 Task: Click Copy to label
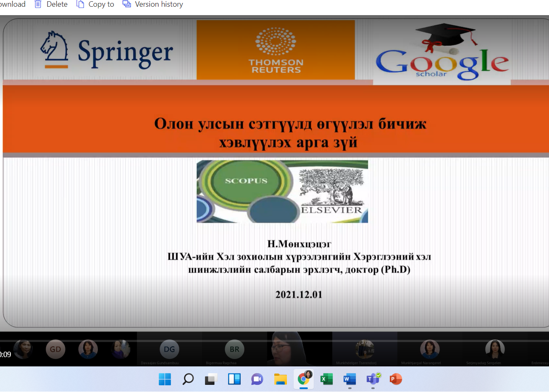click(x=101, y=4)
